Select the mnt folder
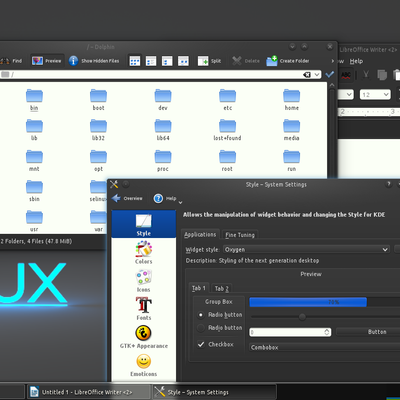This screenshot has width=400, height=400. click(x=34, y=161)
